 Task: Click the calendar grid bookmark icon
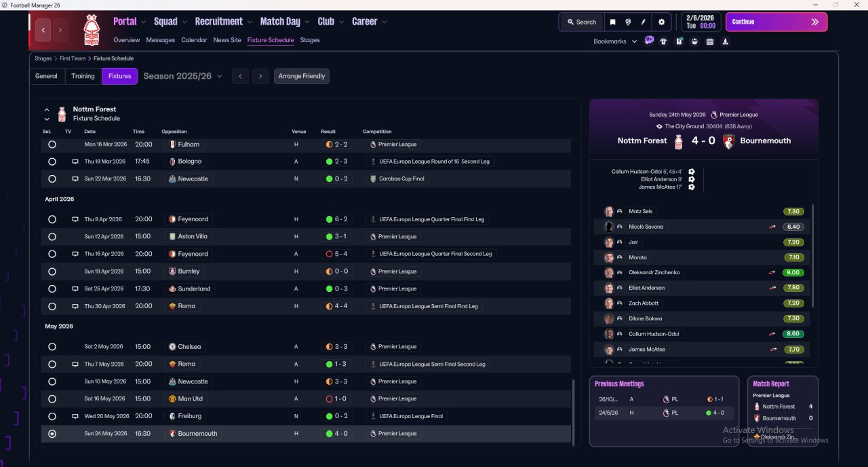coord(710,41)
